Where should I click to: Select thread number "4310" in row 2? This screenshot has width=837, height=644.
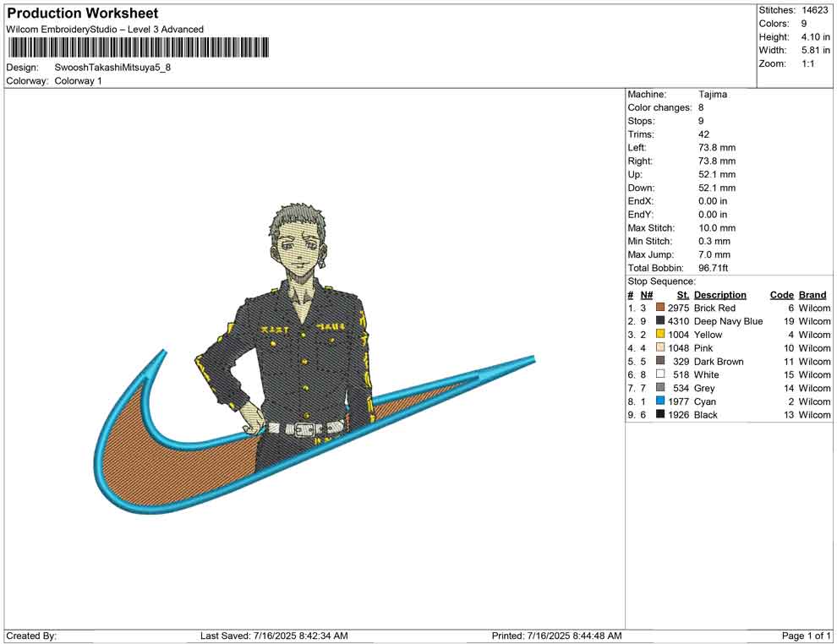678,320
